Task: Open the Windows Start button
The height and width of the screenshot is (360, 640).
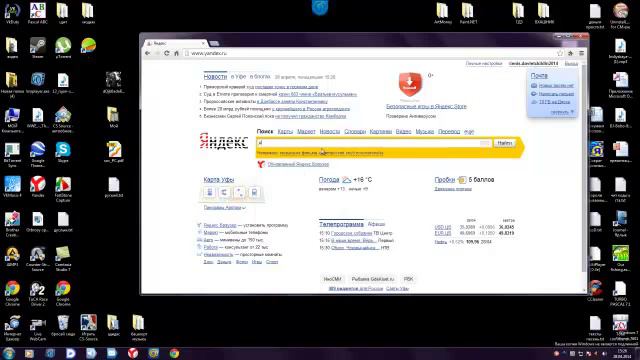Action: click(9, 353)
